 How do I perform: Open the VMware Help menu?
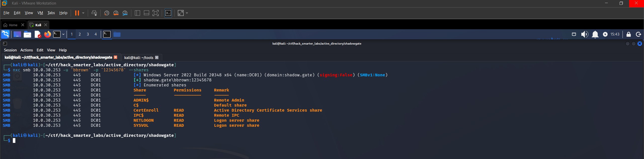63,13
